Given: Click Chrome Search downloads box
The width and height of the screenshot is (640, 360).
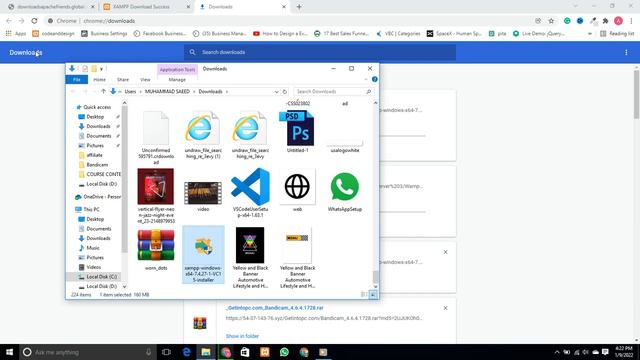Looking at the screenshot, I should click(320, 52).
